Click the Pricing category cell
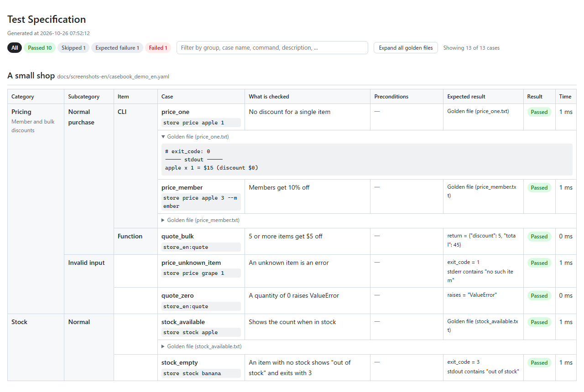The height and width of the screenshot is (392, 584). click(x=36, y=209)
